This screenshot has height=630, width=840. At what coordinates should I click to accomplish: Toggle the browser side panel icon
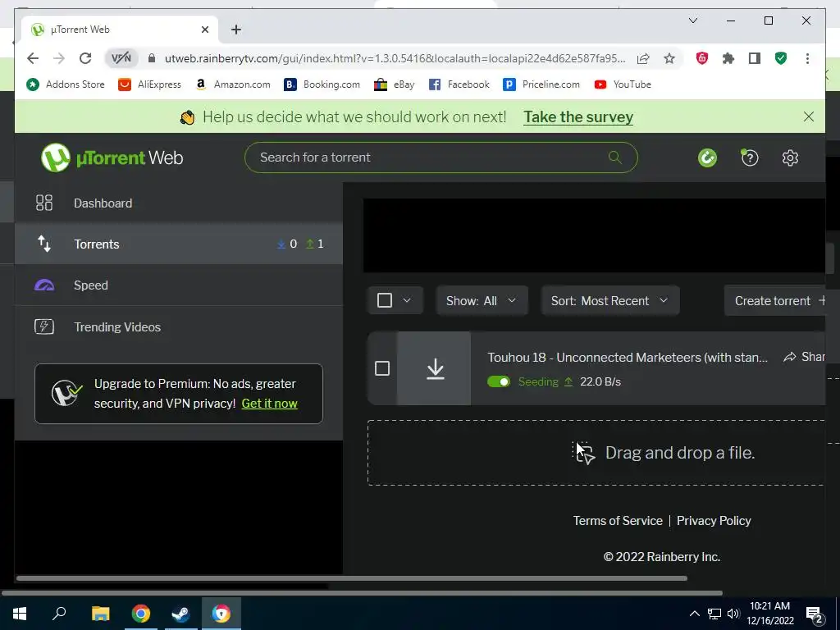point(755,58)
